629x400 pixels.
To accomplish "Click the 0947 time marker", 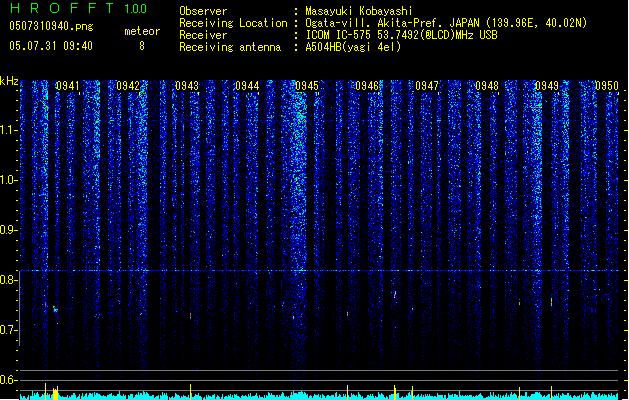I will coord(427,86).
